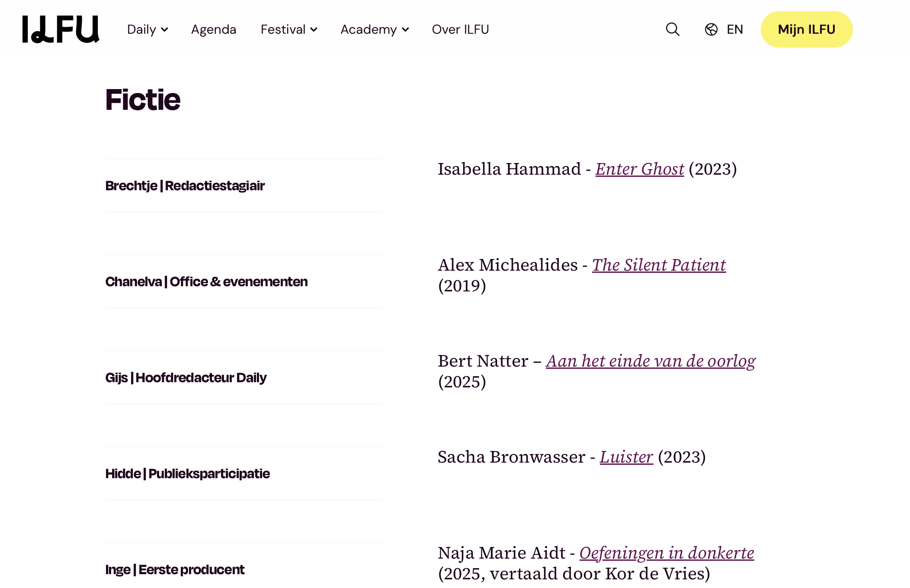Viewport: 910px width, 588px height.
Task: Expand the Festival dropdown menu
Action: 289,29
